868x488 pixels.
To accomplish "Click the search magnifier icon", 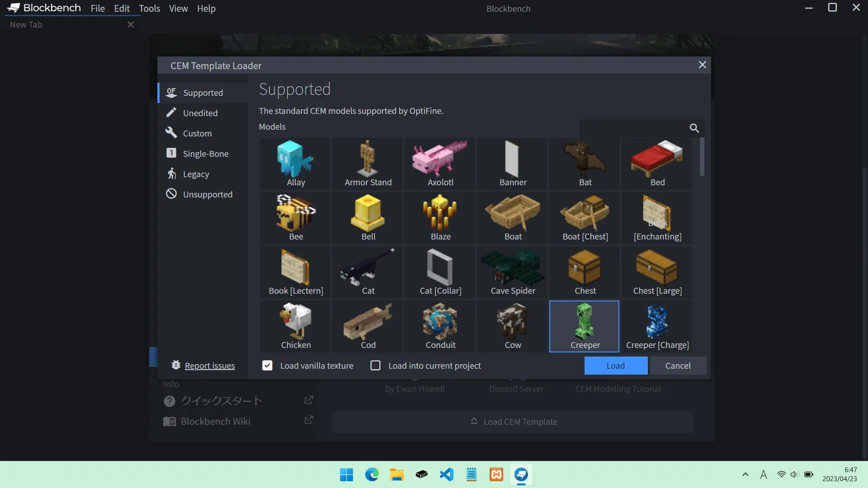I will [x=694, y=128].
